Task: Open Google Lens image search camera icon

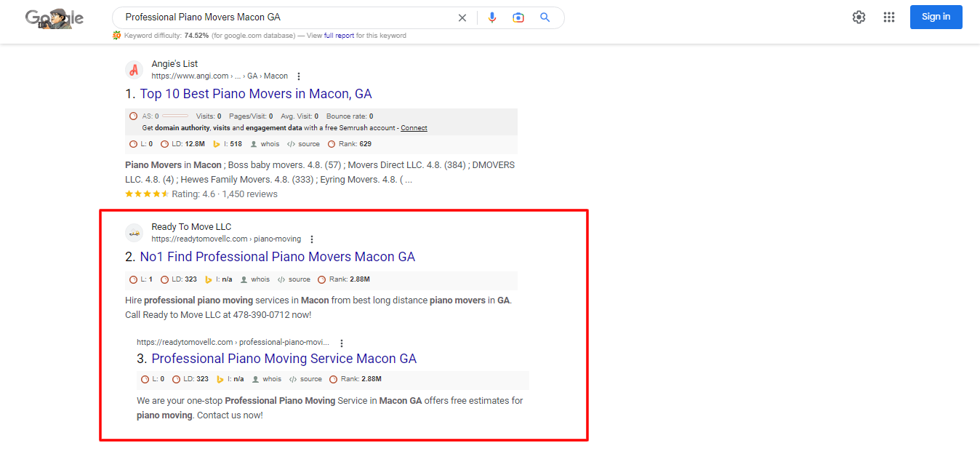Action: pos(518,17)
